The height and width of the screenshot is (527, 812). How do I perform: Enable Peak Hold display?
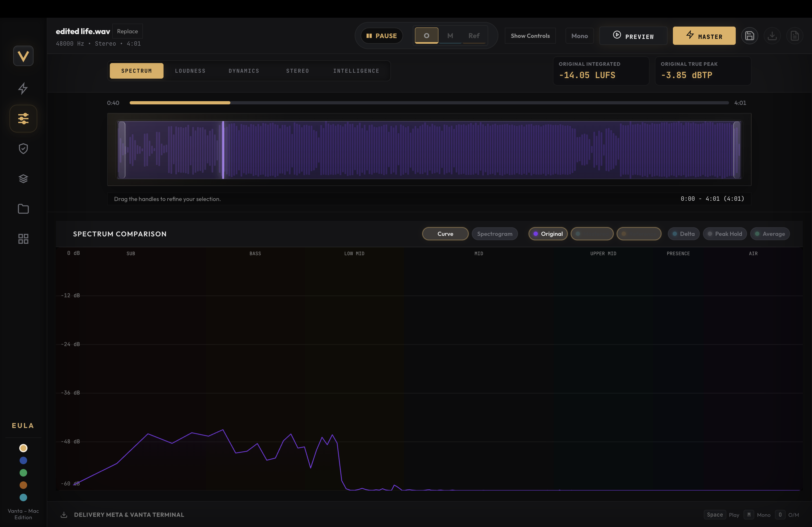(725, 234)
